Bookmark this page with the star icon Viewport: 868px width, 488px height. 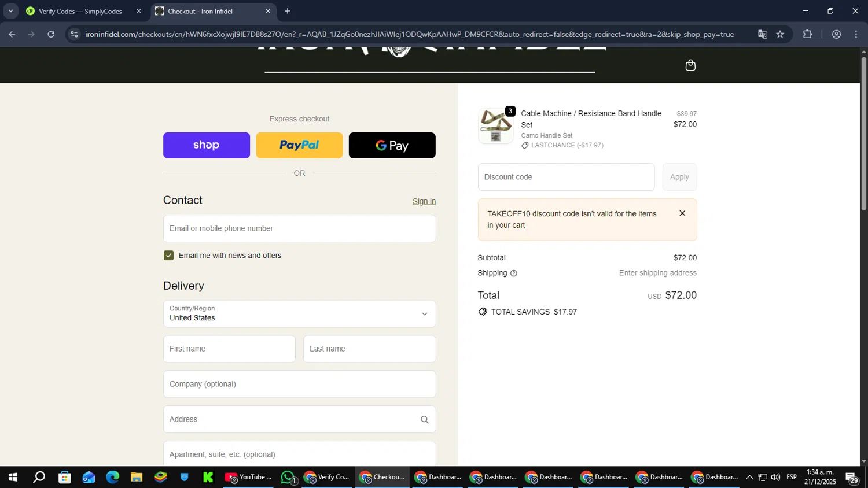(780, 34)
